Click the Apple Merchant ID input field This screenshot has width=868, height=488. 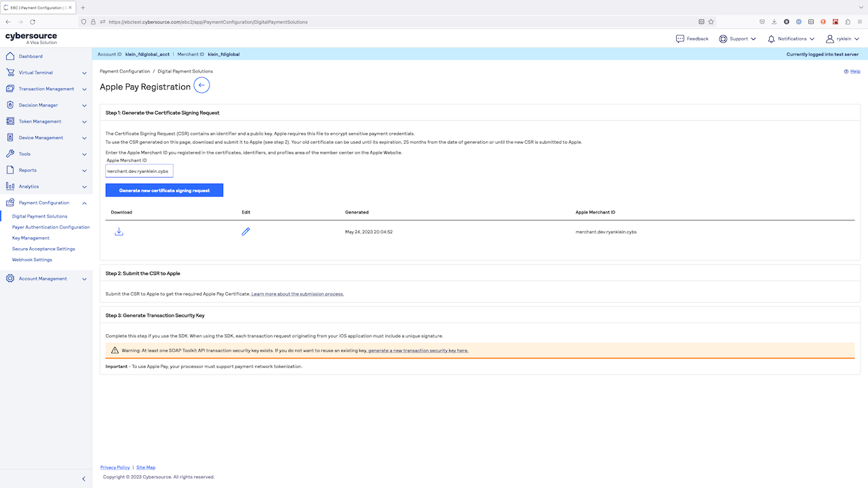pos(139,171)
